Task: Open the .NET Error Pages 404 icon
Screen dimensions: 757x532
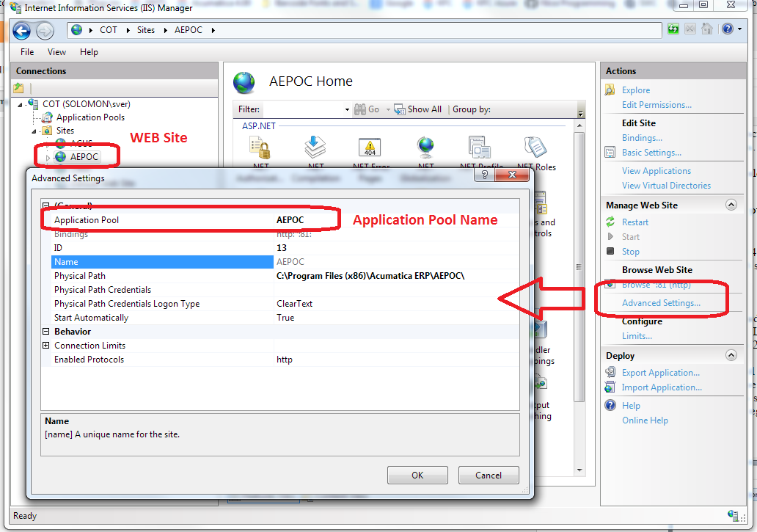Action: click(370, 147)
